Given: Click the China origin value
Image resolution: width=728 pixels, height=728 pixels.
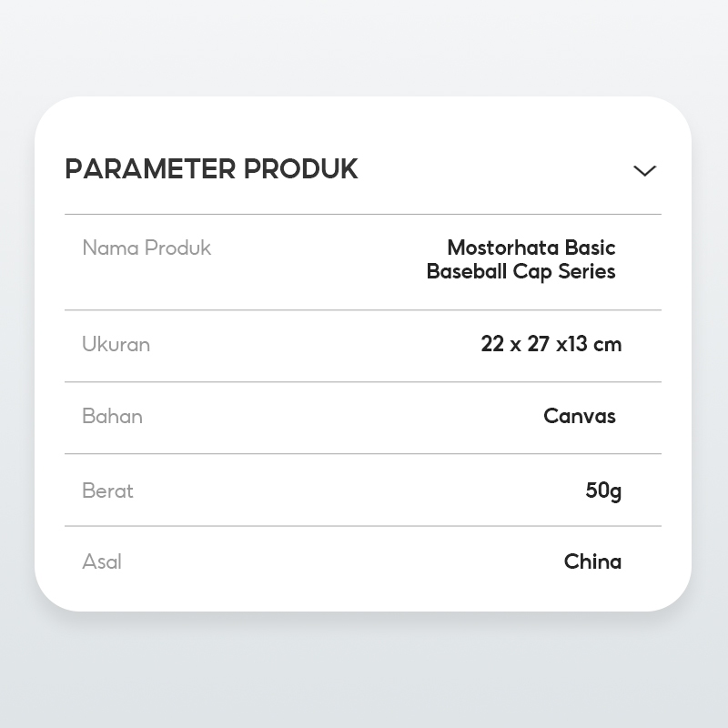Looking at the screenshot, I should 592,561.
